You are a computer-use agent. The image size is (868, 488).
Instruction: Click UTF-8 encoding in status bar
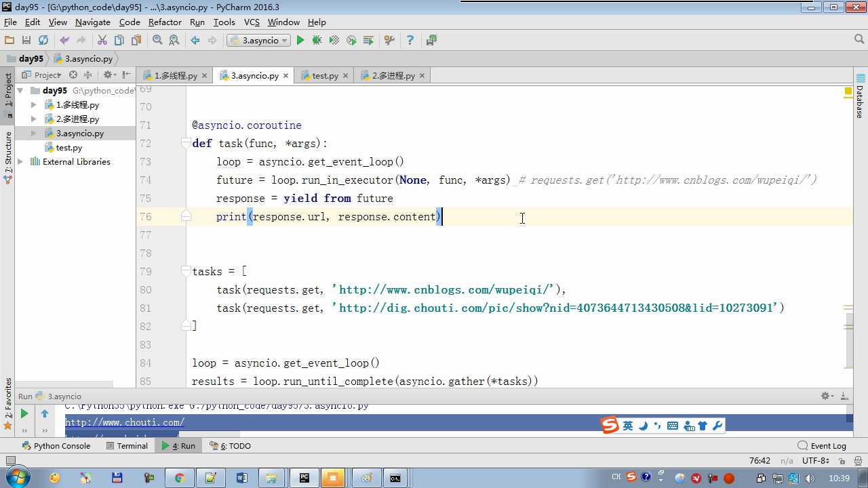pyautogui.click(x=816, y=461)
